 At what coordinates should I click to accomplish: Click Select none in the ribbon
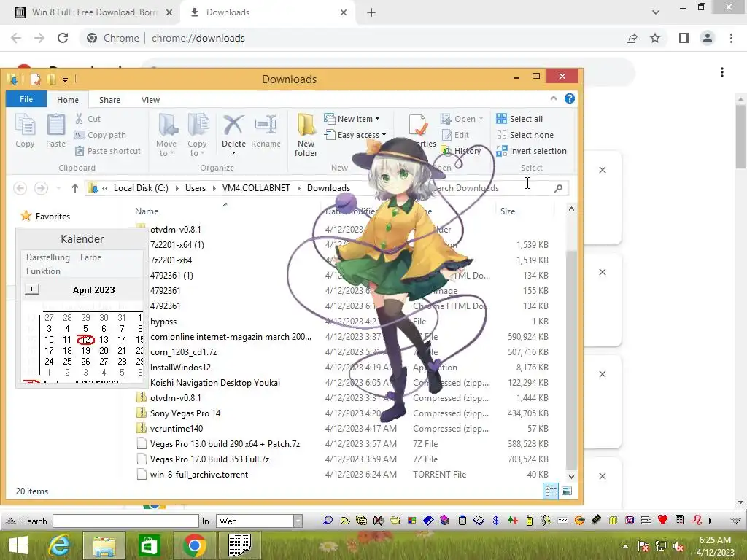525,135
